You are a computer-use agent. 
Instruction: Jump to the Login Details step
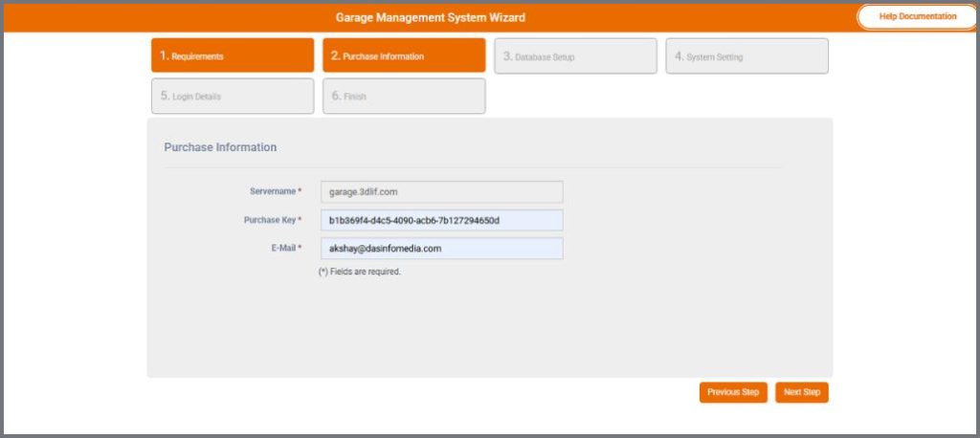point(232,97)
